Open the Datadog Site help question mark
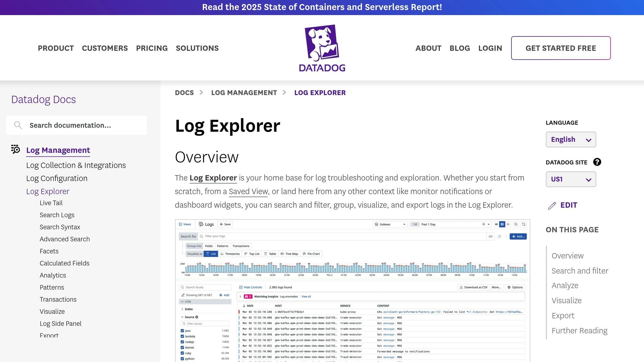This screenshot has height=362, width=644. [597, 162]
